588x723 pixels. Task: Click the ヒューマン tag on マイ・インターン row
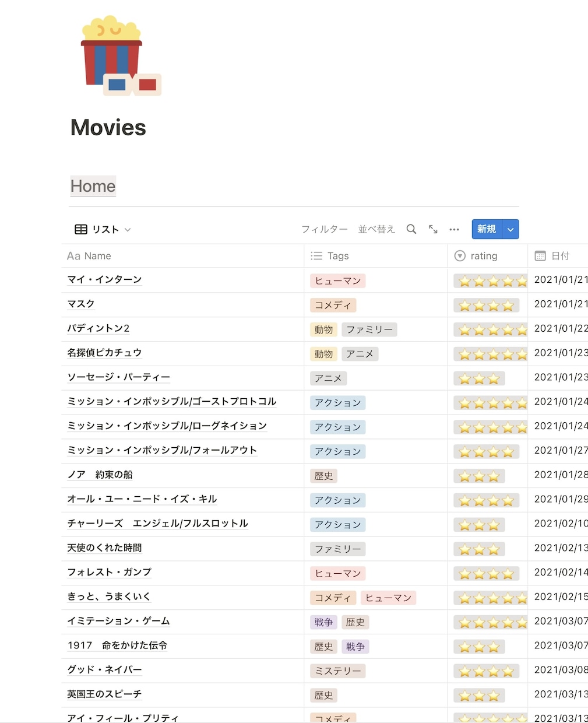tap(338, 281)
